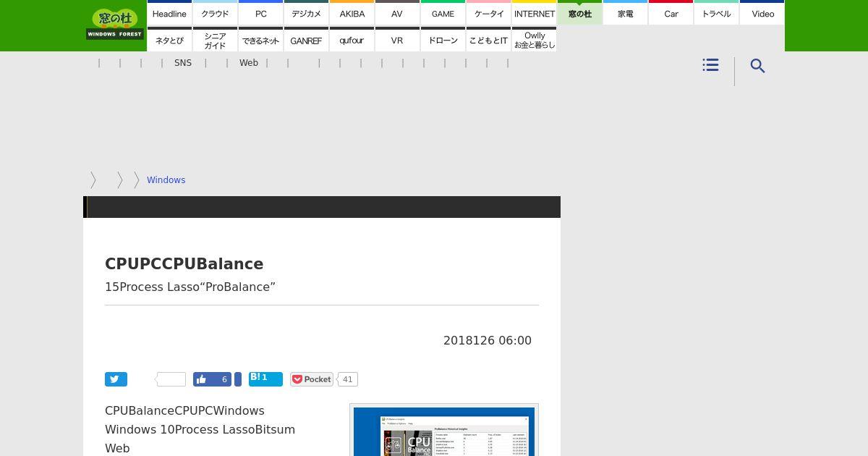Click SNS category link
Screen dimensions: 868x456
[x=183, y=63]
